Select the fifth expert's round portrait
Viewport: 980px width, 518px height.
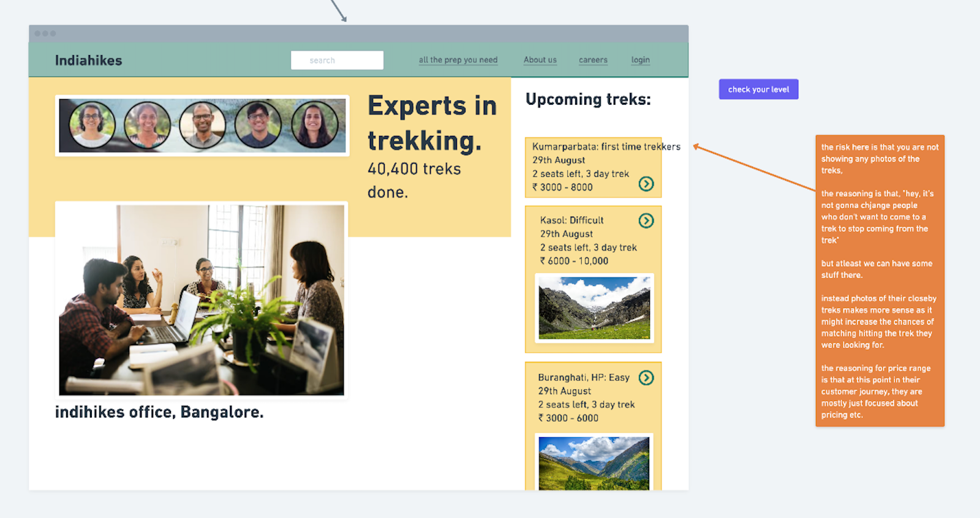pos(314,125)
